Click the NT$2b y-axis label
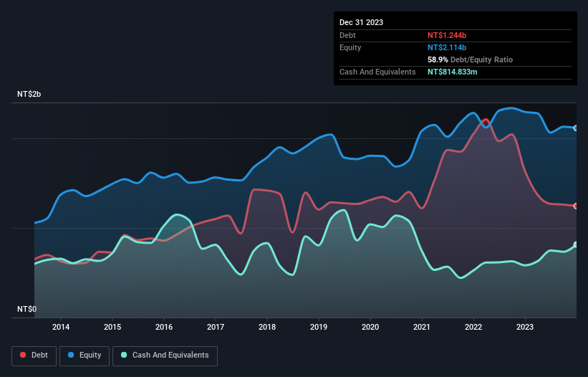Image resolution: width=588 pixels, height=377 pixels. click(x=29, y=94)
